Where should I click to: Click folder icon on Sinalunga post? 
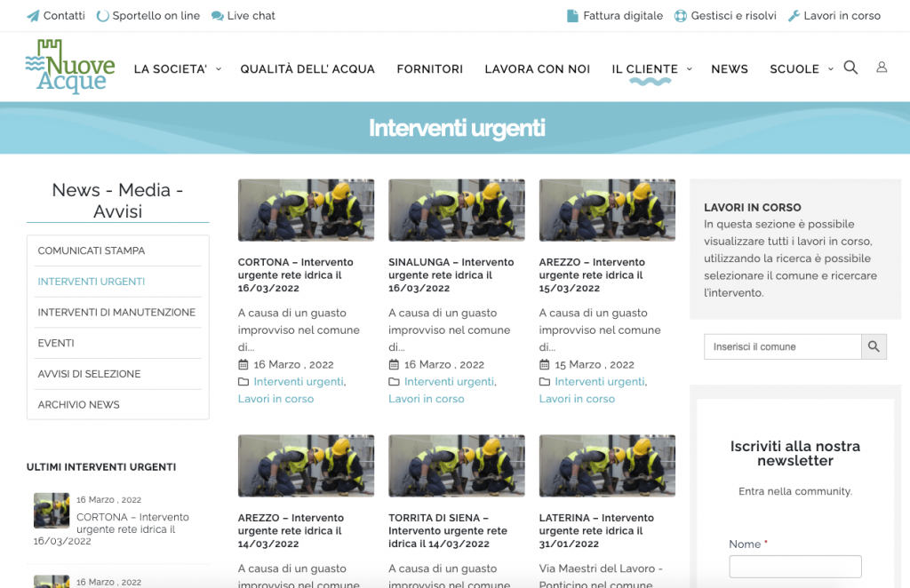394,382
